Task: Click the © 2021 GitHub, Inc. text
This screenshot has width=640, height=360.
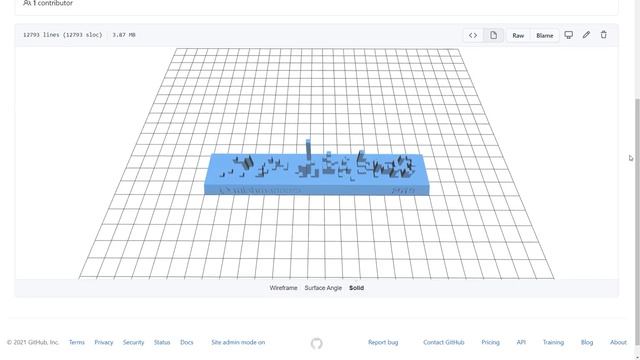Action: pyautogui.click(x=33, y=342)
